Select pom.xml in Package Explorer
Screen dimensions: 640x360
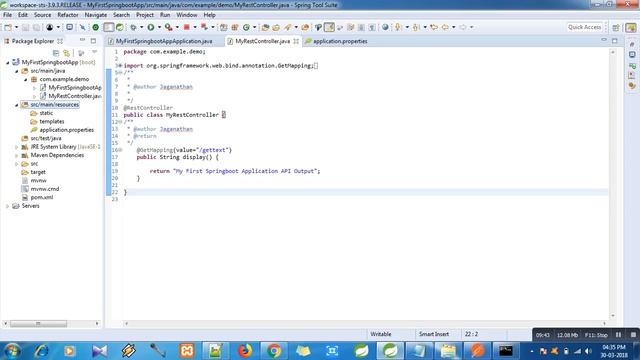pos(42,198)
